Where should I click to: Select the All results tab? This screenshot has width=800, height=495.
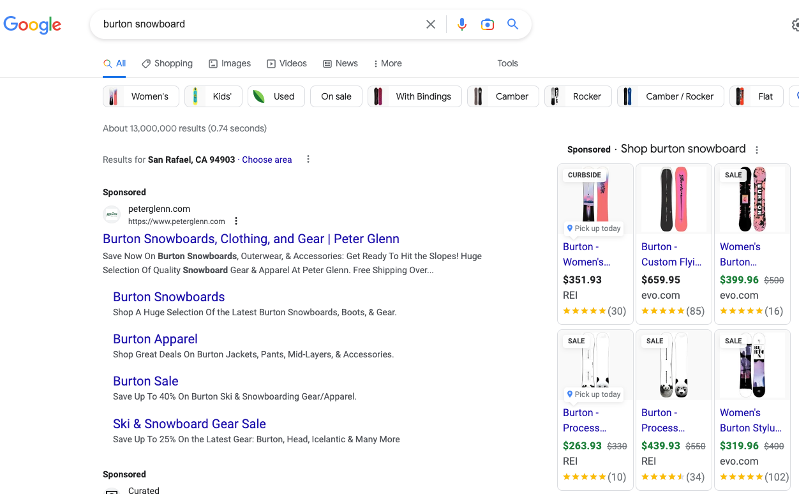pos(115,63)
